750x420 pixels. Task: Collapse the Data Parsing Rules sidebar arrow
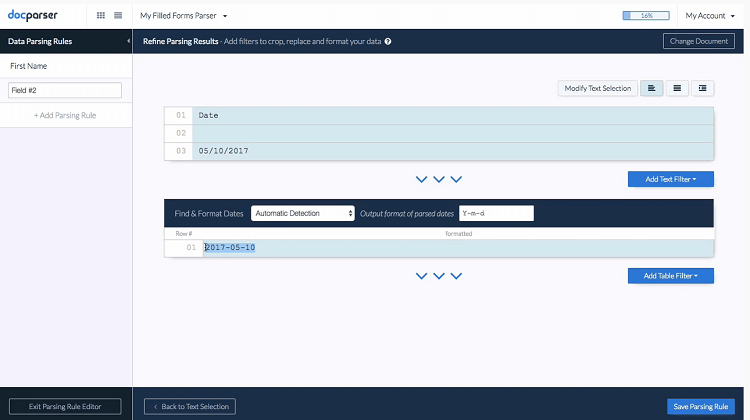(128, 41)
